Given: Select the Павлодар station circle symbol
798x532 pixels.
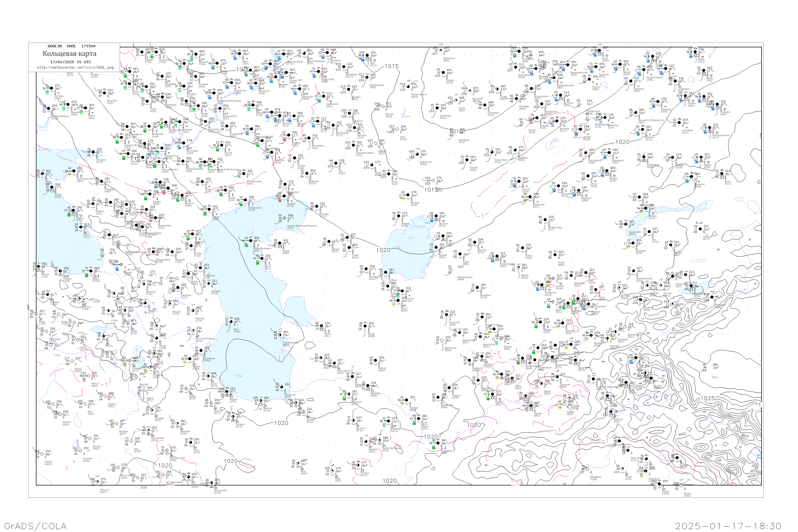Looking at the screenshot, I should pyautogui.click(x=658, y=102).
